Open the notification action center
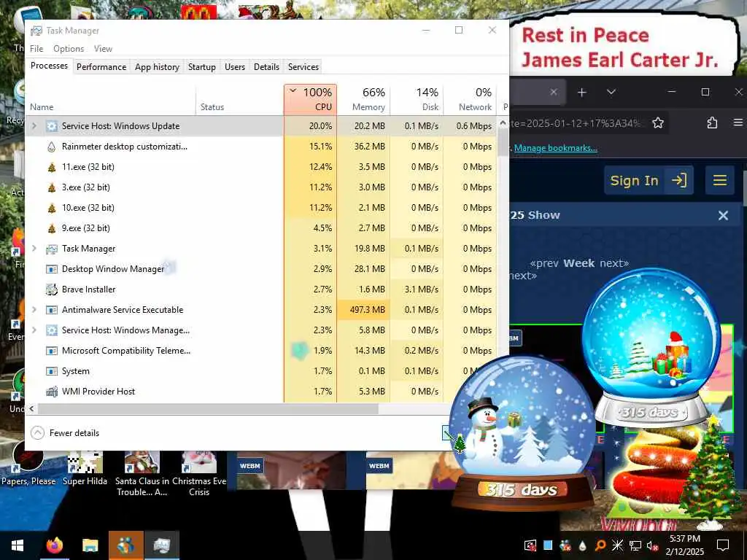Viewport: 747px width, 560px height. [723, 545]
